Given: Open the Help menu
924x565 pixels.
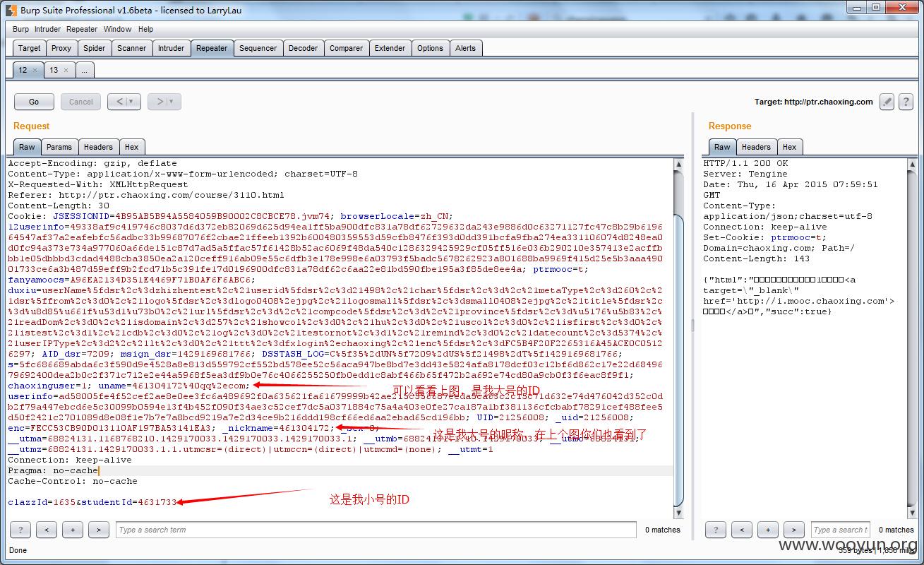Looking at the screenshot, I should tap(146, 29).
